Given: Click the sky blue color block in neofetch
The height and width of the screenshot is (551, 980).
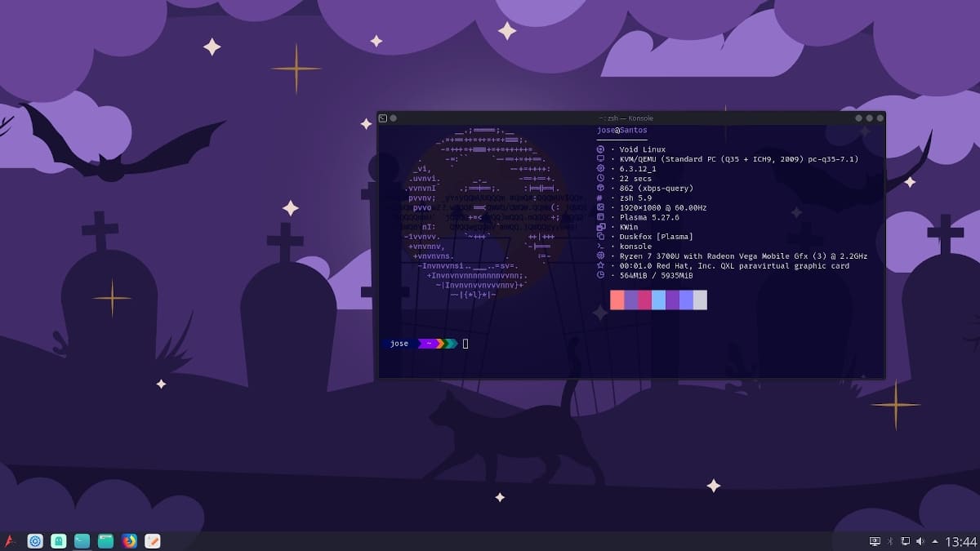Looking at the screenshot, I should click(658, 300).
